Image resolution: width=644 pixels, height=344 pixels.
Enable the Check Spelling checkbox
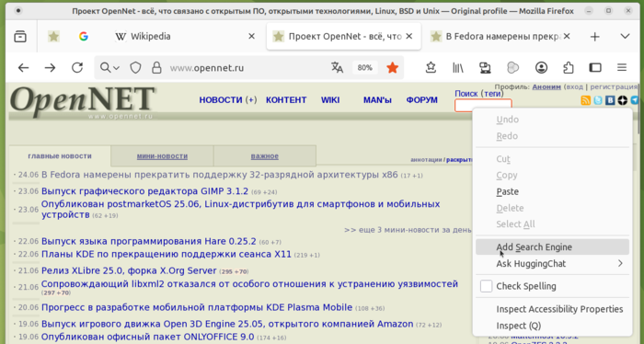click(487, 286)
